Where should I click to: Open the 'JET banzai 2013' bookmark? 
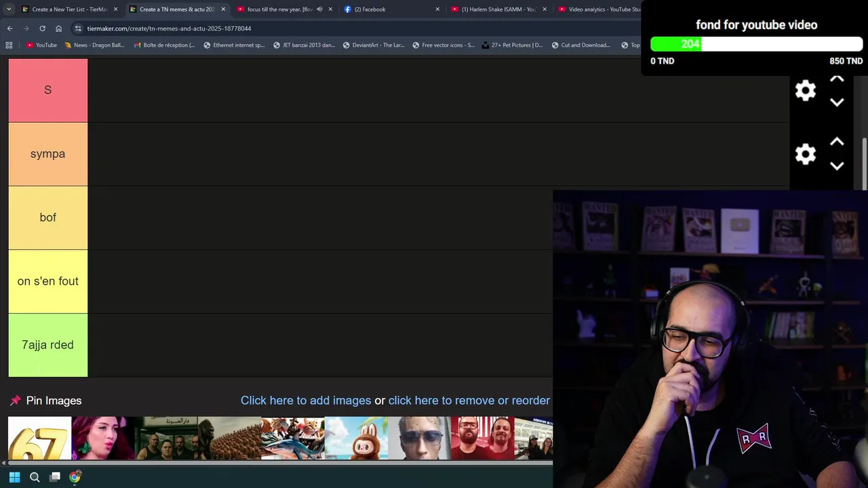tap(304, 45)
